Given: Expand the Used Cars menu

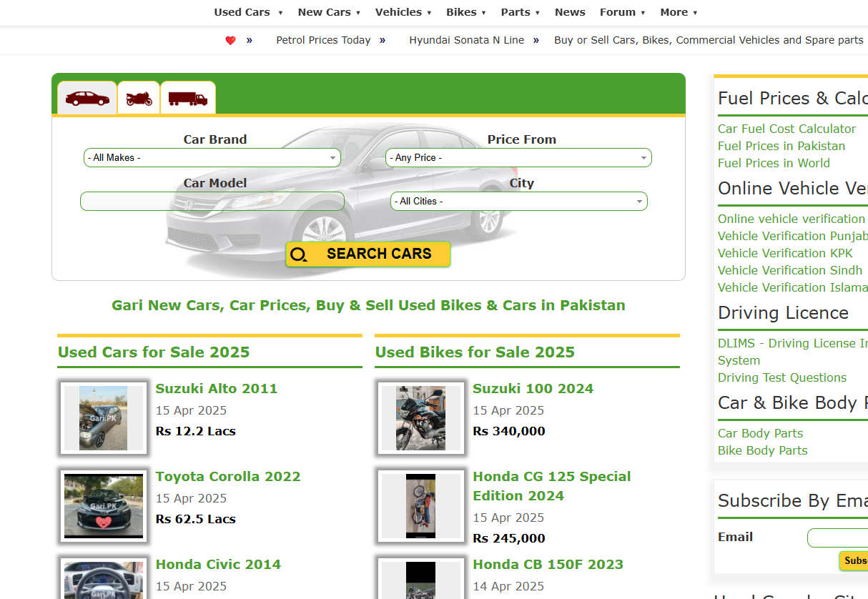Looking at the screenshot, I should (248, 12).
